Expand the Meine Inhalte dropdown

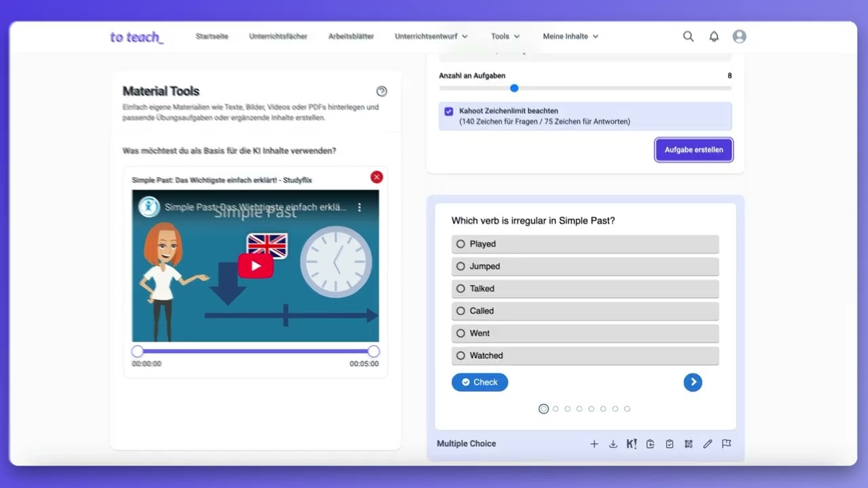[x=570, y=37]
